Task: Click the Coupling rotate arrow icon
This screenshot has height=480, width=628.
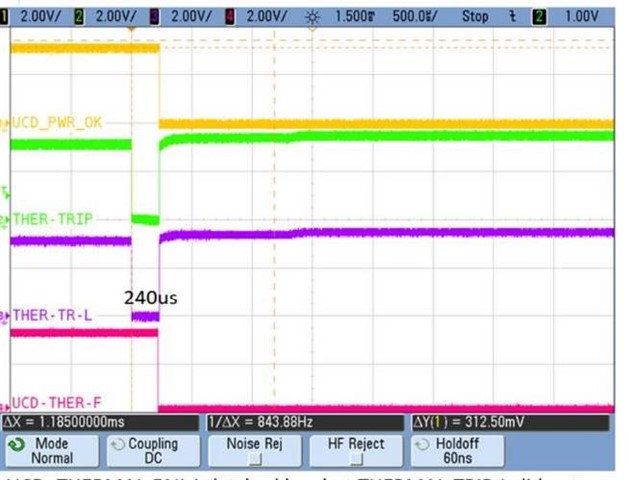Action: pyautogui.click(x=118, y=445)
